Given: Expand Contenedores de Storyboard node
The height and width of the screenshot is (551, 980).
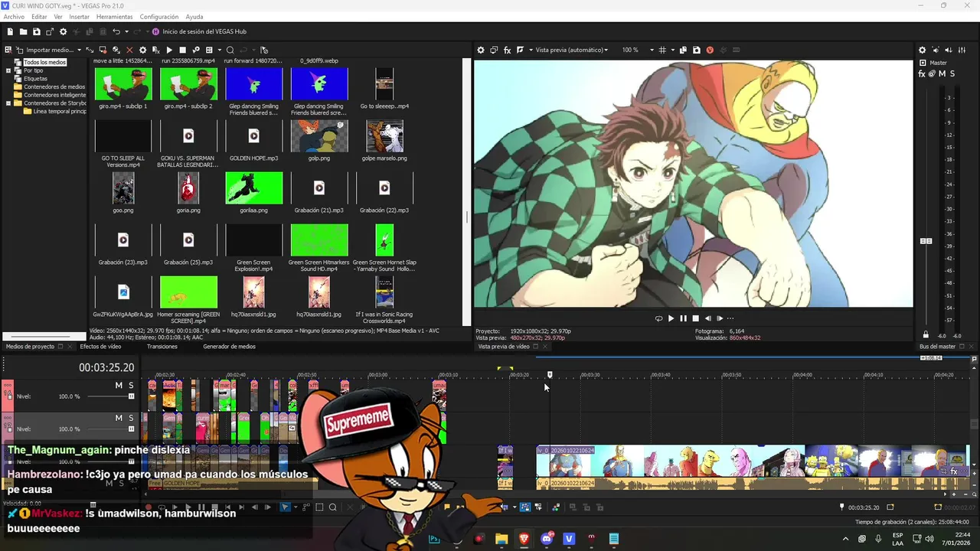Looking at the screenshot, I should [8, 103].
